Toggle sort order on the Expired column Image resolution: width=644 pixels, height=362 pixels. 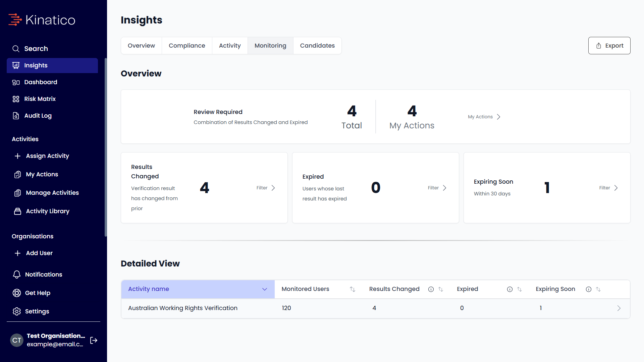click(x=520, y=289)
